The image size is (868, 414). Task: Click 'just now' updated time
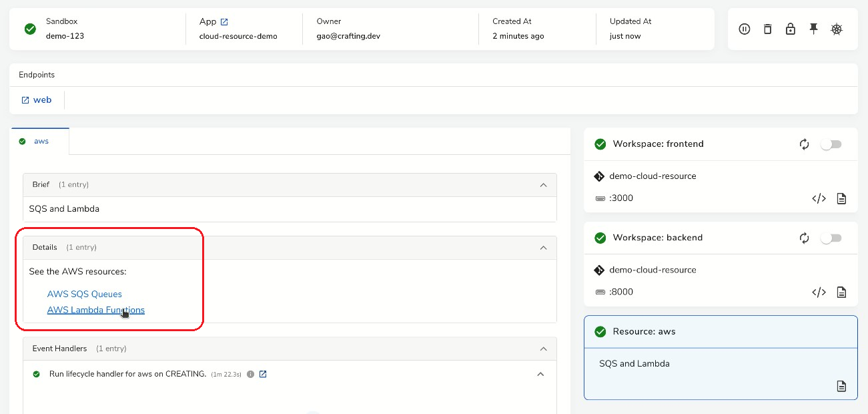[625, 36]
